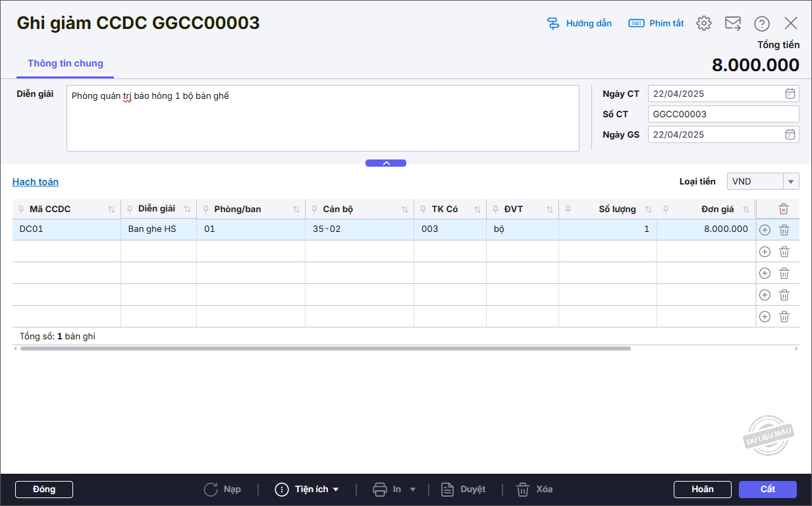
Task: Click the horizontal table scrollbar
Action: (x=325, y=349)
